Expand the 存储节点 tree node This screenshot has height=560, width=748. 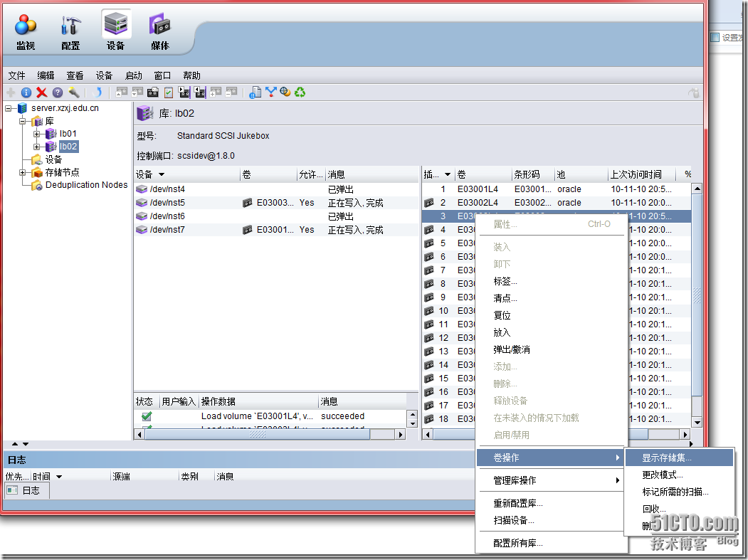(22, 172)
